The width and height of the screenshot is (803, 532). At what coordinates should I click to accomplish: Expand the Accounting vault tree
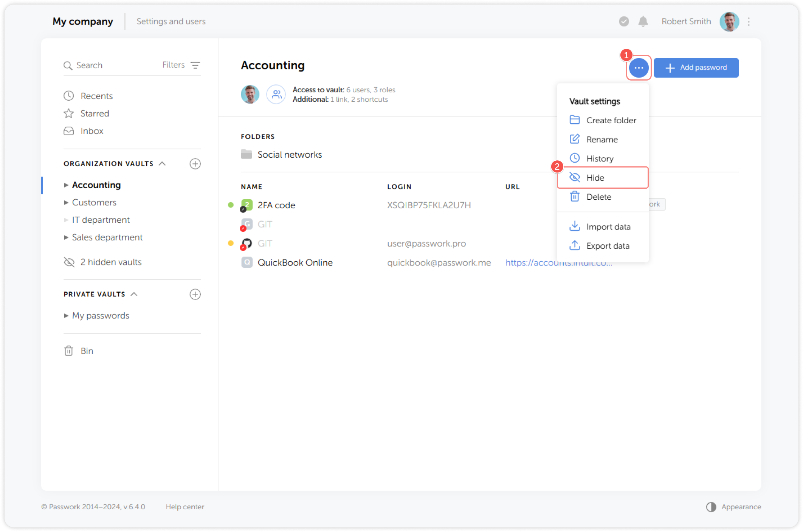67,185
